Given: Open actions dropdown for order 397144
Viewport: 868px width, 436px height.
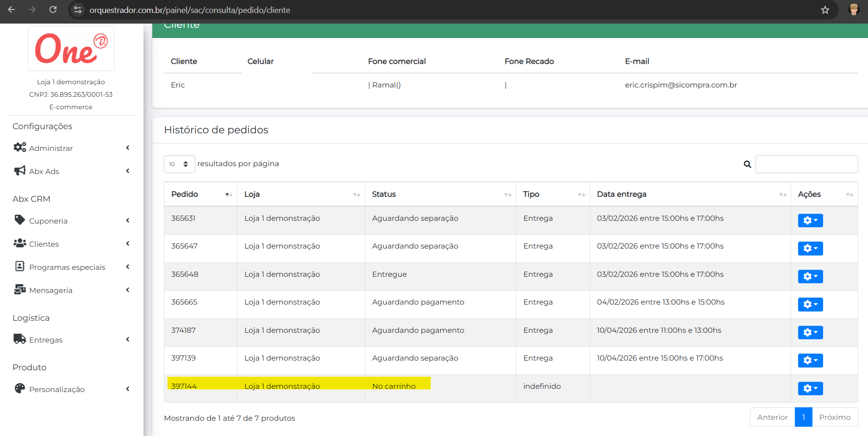Looking at the screenshot, I should click(810, 388).
